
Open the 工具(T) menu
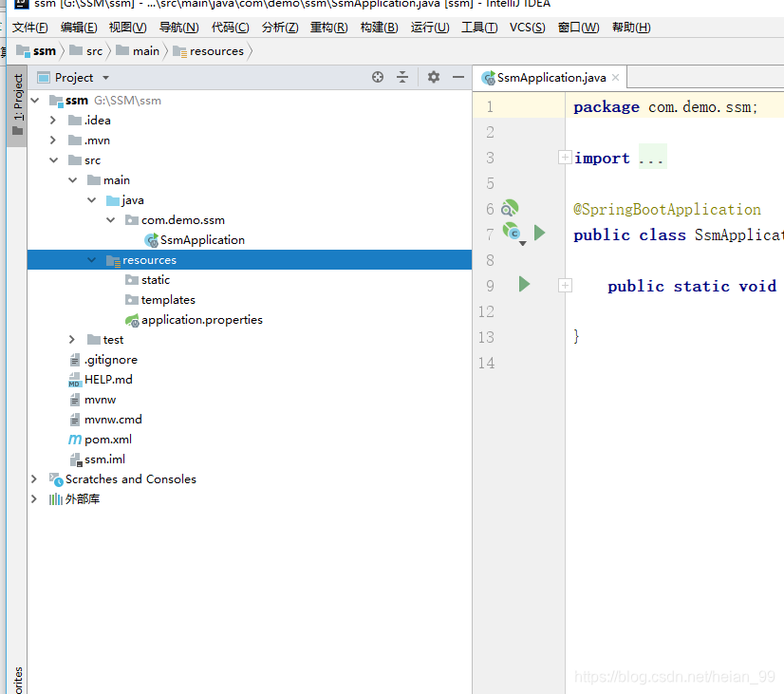[479, 28]
